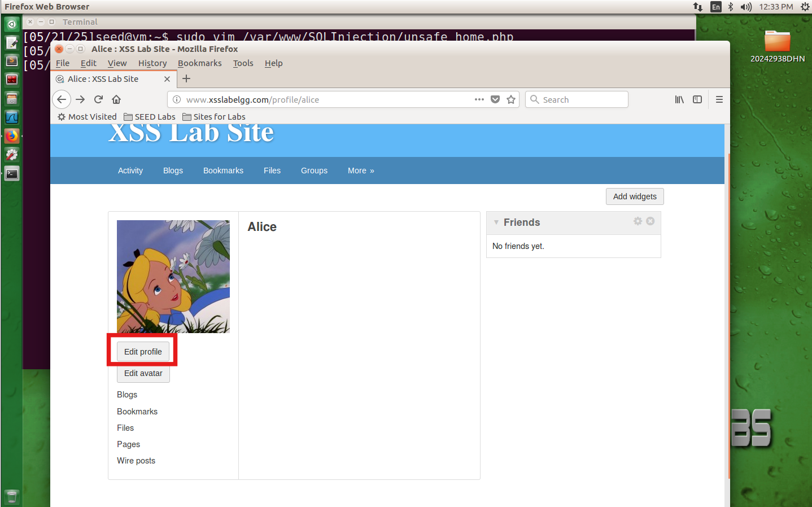Click Alice's profile avatar image

[x=173, y=277]
